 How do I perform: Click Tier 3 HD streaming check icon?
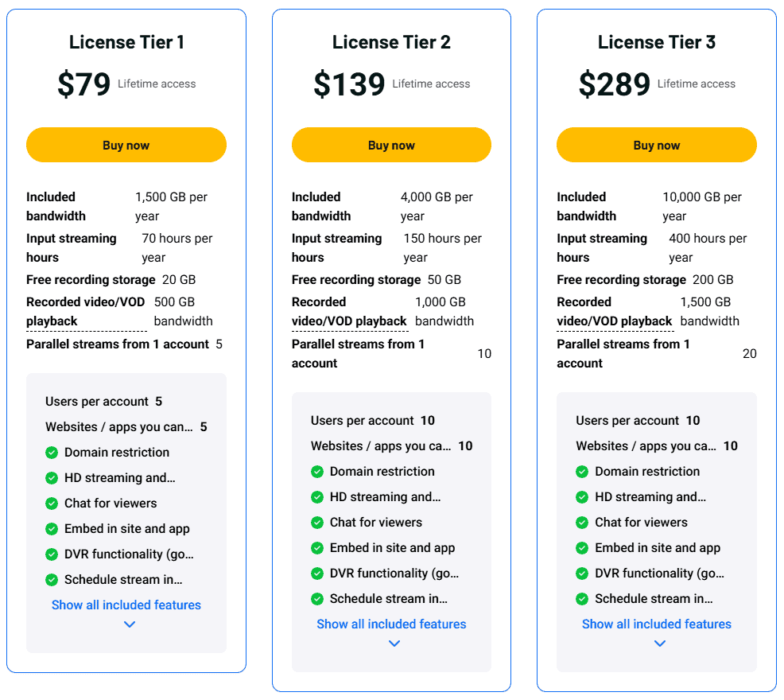[582, 497]
